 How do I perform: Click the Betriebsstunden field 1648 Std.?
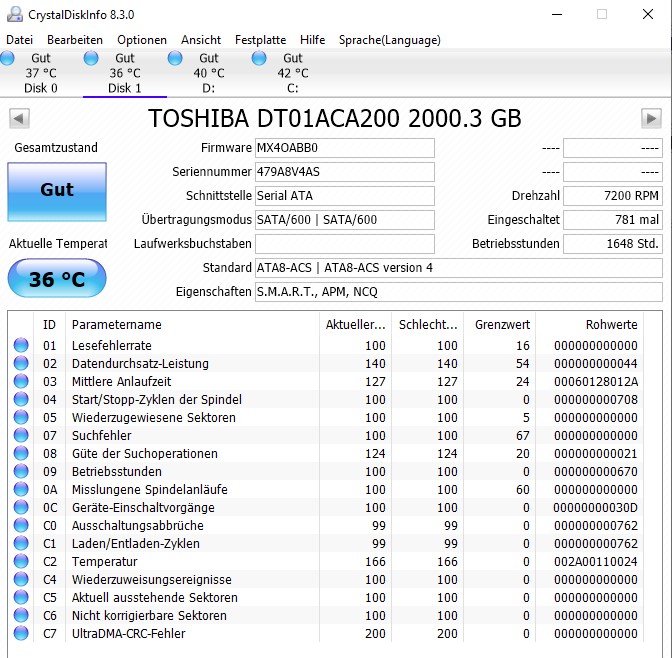pos(613,244)
